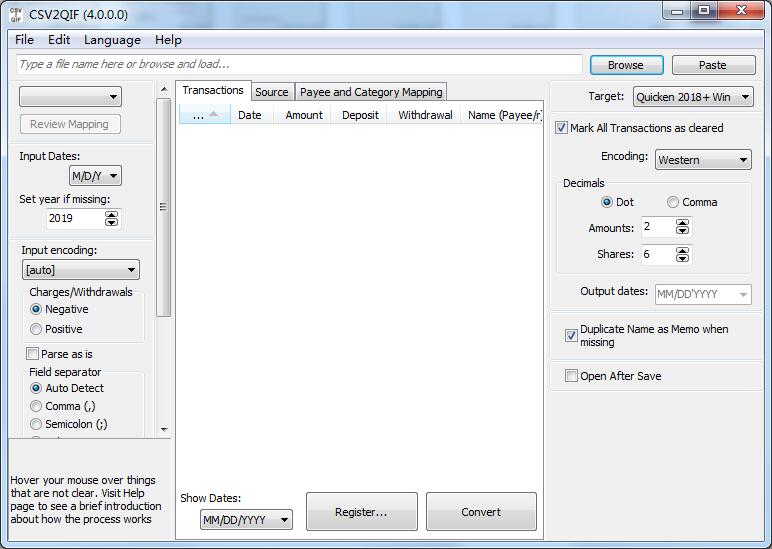Maximize the CSV2QIF window
This screenshot has width=772, height=549.
(x=704, y=11)
